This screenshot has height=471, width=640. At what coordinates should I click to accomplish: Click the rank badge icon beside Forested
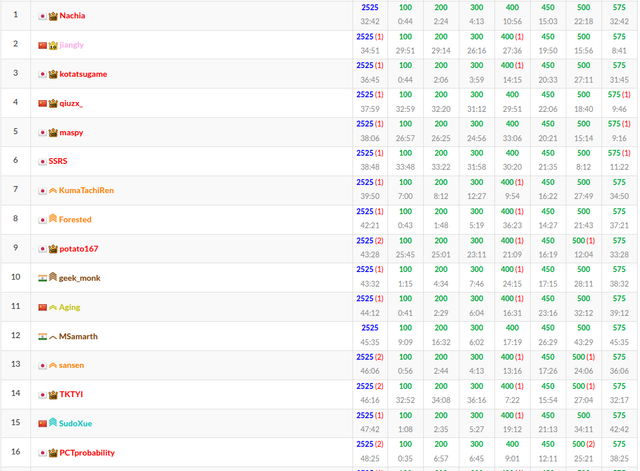coord(53,219)
